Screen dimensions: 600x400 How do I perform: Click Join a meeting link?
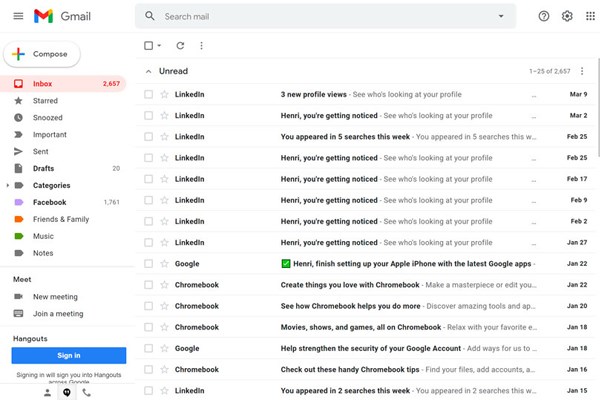click(x=58, y=313)
